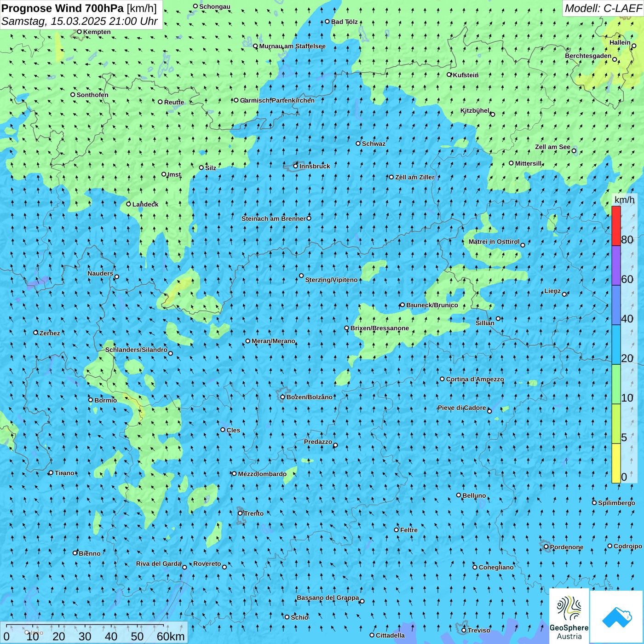The height and width of the screenshot is (644, 644).
Task: Click the Spilimbergo label
Action: [x=616, y=503]
